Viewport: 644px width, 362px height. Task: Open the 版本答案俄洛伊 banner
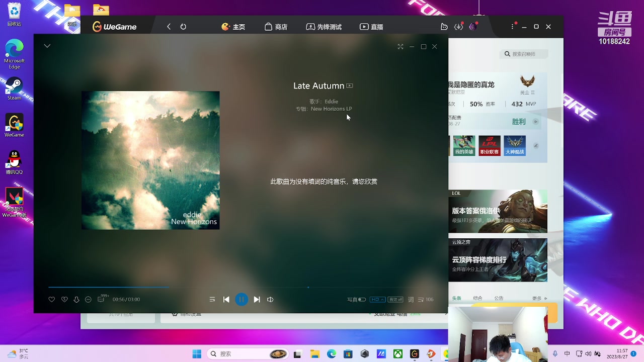pos(498,211)
